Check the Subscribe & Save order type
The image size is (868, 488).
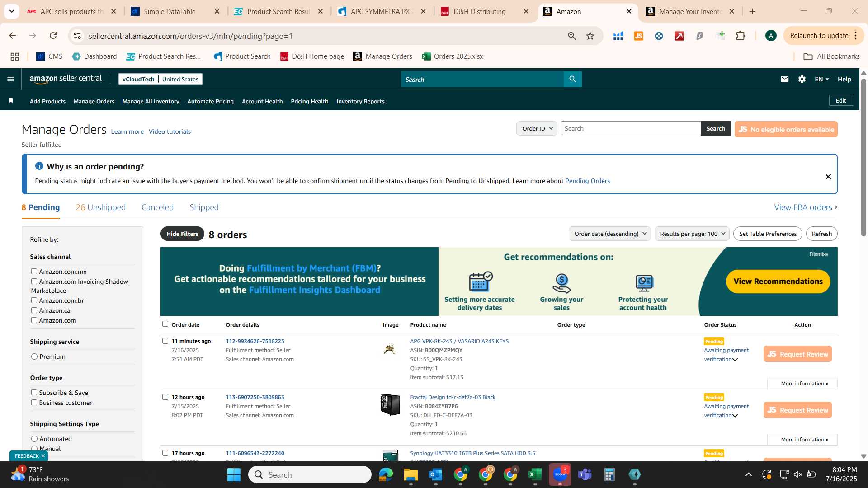point(34,392)
